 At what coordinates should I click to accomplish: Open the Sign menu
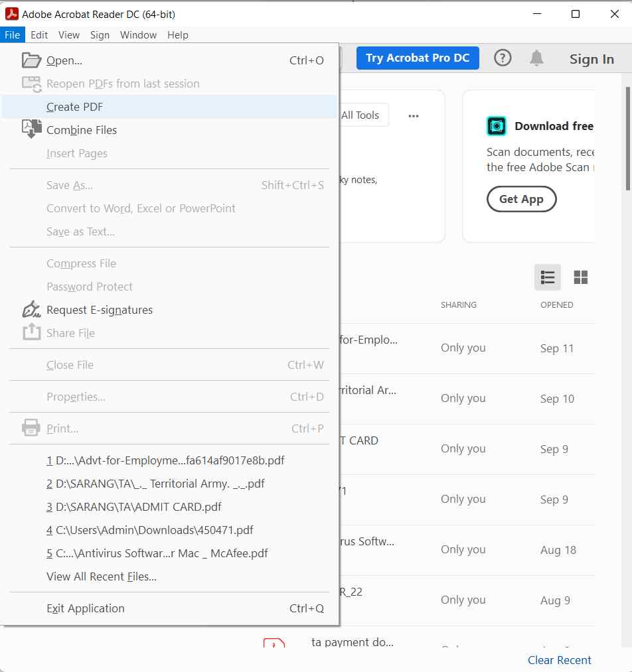point(100,34)
